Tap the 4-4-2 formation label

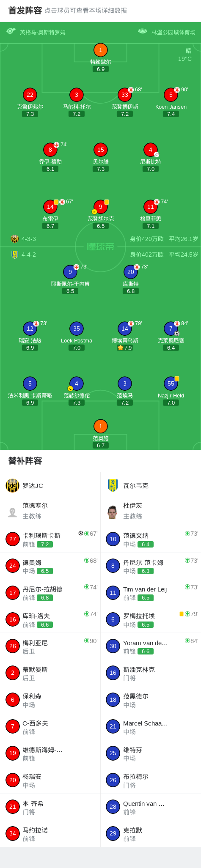tap(29, 255)
